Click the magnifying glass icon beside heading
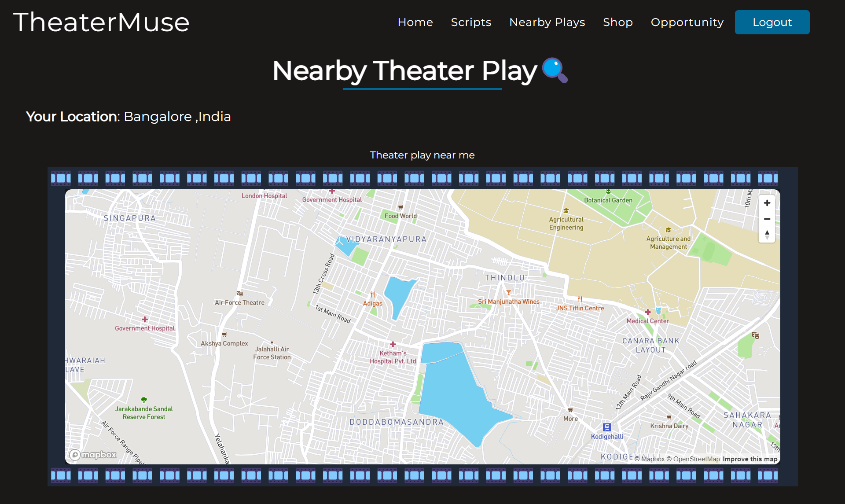This screenshot has height=504, width=845. click(x=555, y=70)
